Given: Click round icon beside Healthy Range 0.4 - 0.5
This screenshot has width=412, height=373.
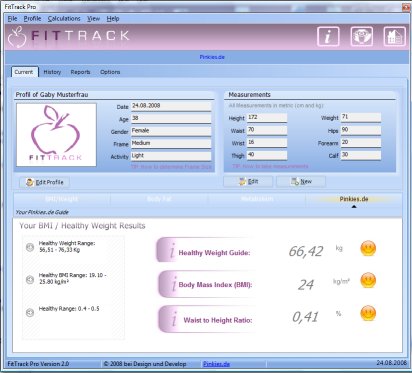Looking at the screenshot, I should pyautogui.click(x=30, y=312).
